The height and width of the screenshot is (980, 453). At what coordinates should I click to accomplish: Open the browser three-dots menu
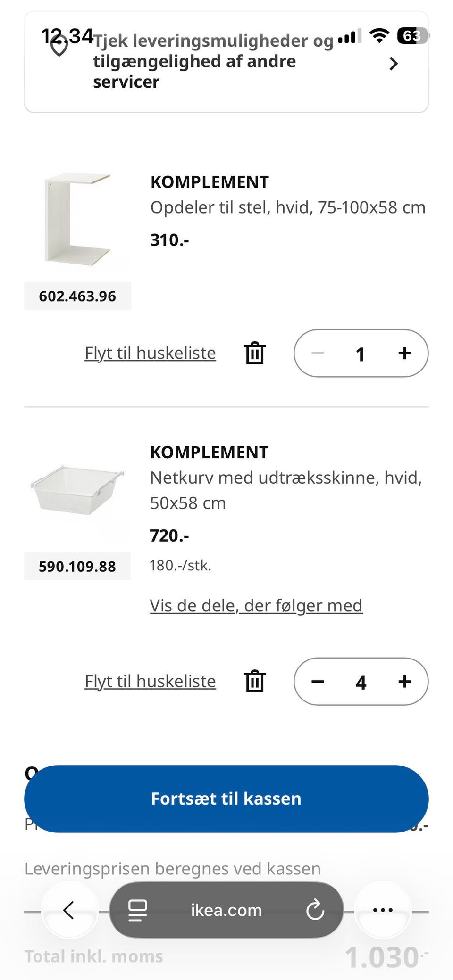[x=383, y=910]
